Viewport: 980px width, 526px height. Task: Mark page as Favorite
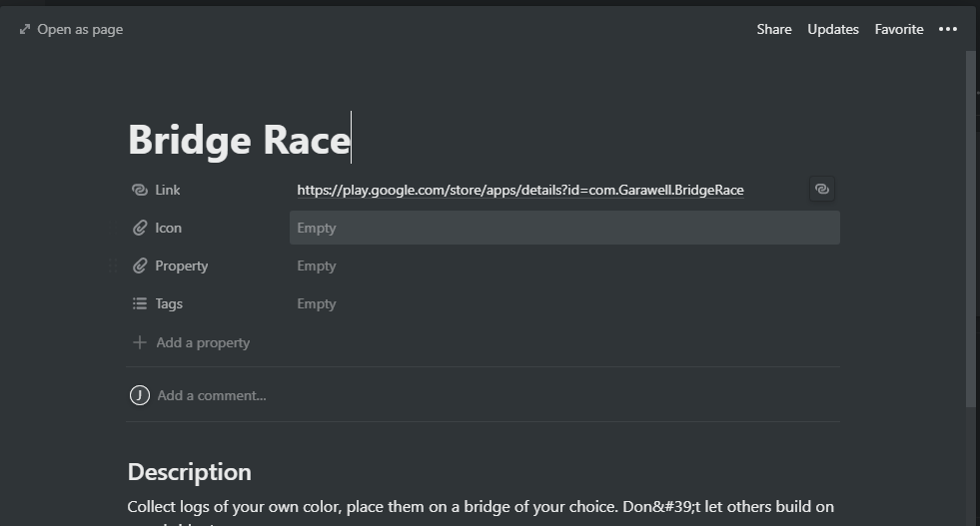tap(899, 29)
